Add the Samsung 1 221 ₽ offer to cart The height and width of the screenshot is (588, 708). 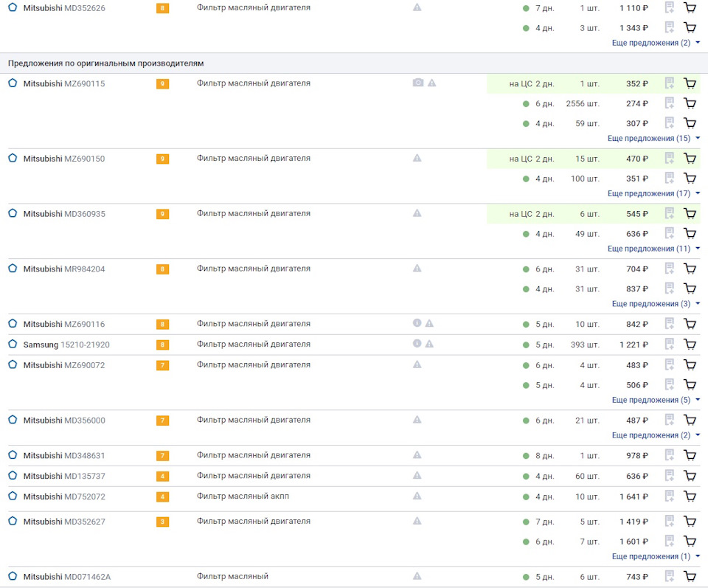click(690, 345)
